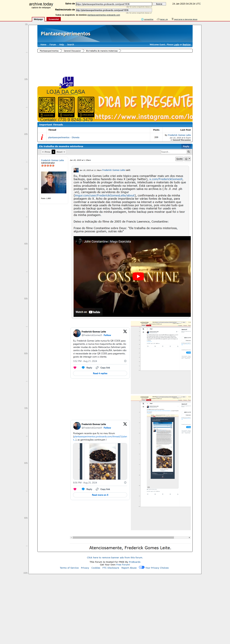The height and width of the screenshot is (644, 230).
Task: Open the Help menu item
Action: click(x=61, y=44)
